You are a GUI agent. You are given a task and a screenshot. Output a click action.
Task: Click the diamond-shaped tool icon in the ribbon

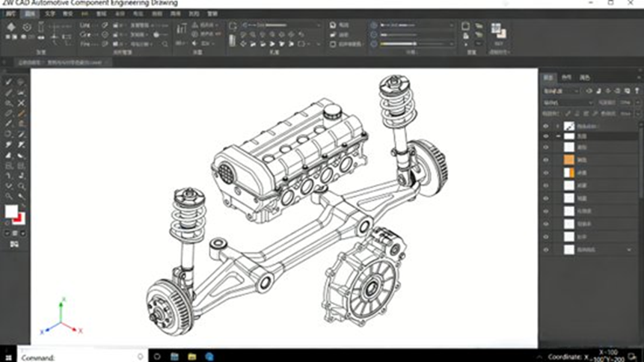(x=10, y=28)
